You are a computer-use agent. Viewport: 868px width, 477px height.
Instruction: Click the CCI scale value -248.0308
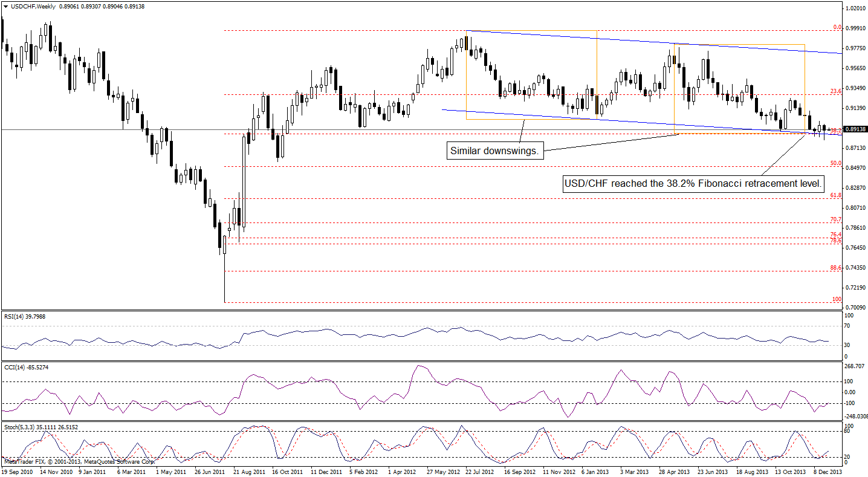(857, 416)
